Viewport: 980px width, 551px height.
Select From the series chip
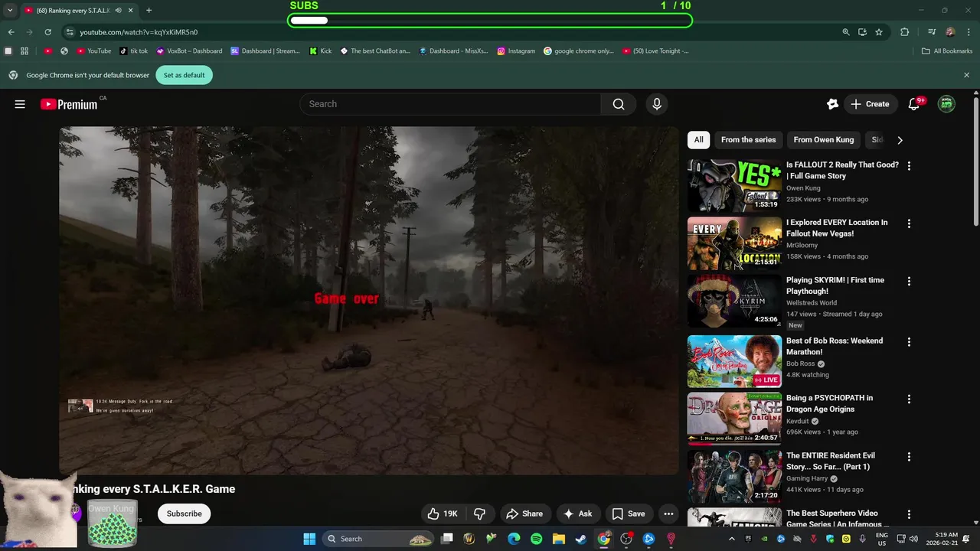[x=748, y=140]
